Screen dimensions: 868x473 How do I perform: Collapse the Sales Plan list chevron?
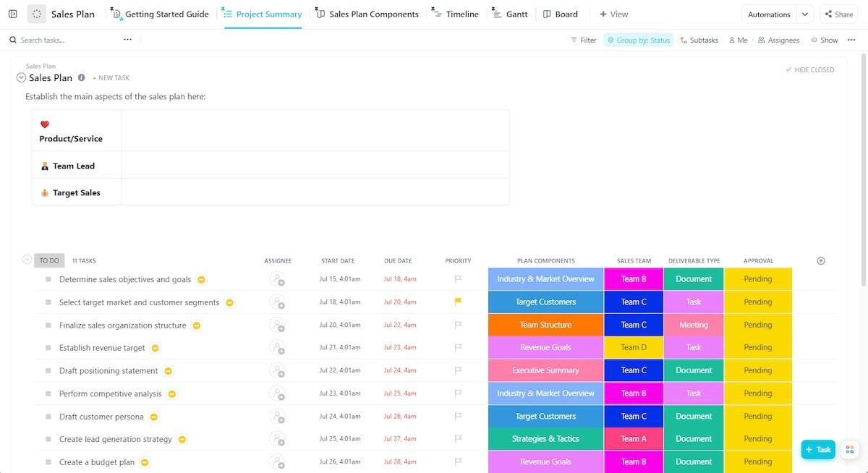pyautogui.click(x=21, y=77)
